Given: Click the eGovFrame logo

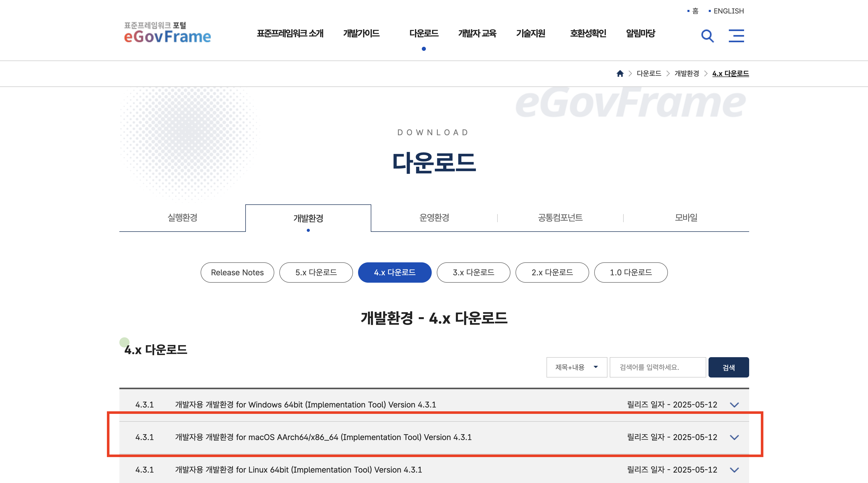Looking at the screenshot, I should 167,33.
